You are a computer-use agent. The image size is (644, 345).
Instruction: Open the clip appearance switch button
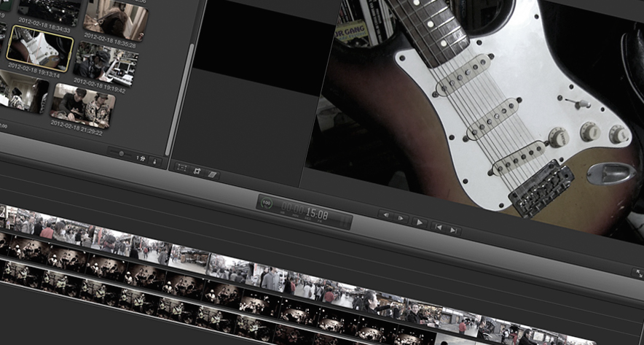tap(155, 162)
